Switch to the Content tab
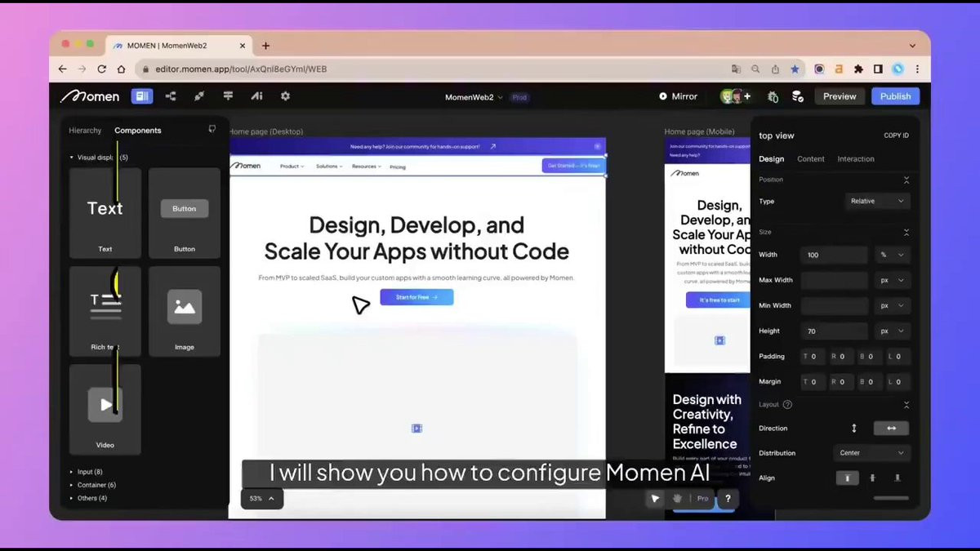 coord(811,159)
